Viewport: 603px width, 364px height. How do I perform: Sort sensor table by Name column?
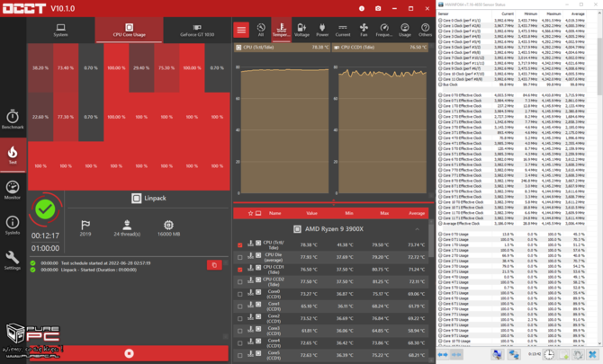pyautogui.click(x=275, y=213)
